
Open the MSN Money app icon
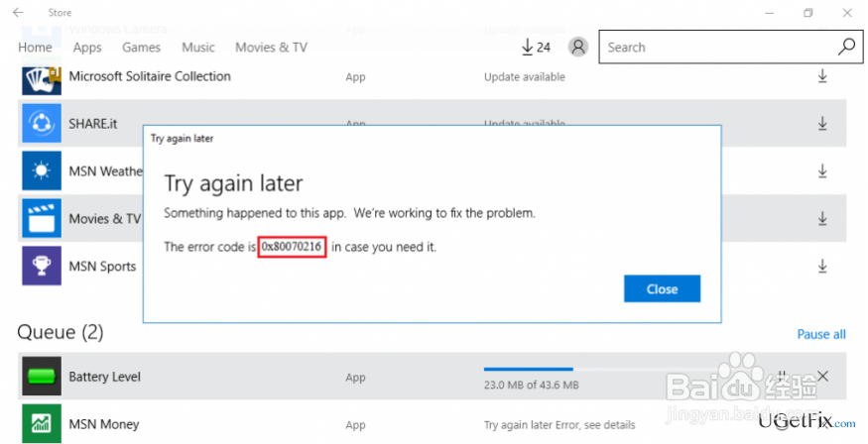click(x=42, y=423)
